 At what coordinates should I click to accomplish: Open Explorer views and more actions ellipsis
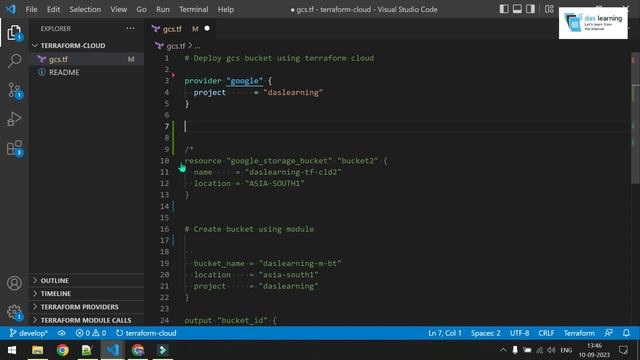[130, 29]
